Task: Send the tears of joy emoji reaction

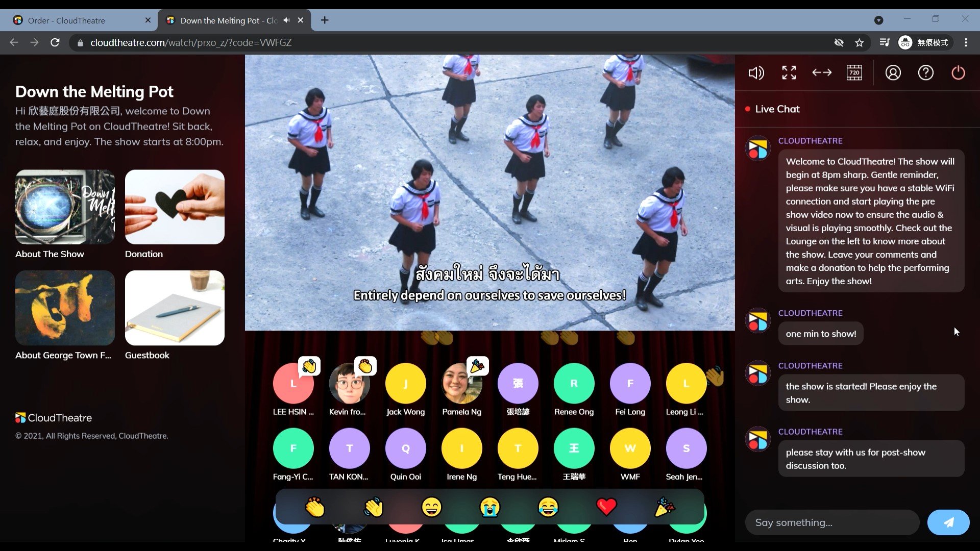Action: coord(548,507)
